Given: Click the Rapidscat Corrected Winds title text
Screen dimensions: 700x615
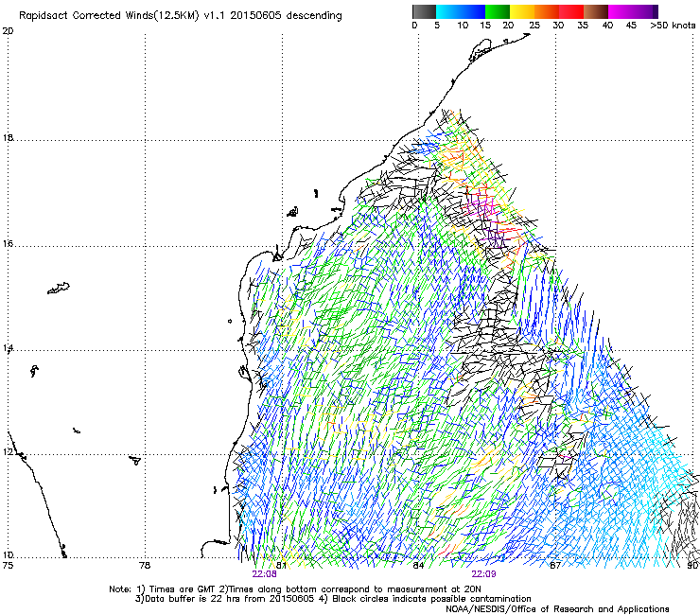Looking at the screenshot, I should pyautogui.click(x=181, y=16).
